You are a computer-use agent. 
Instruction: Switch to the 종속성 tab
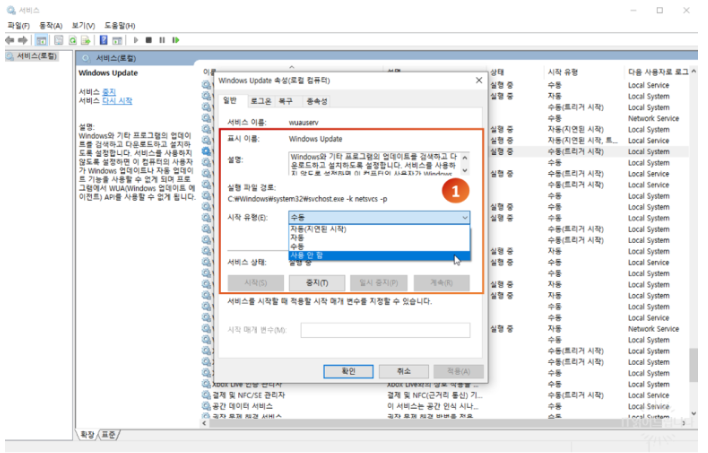click(317, 101)
